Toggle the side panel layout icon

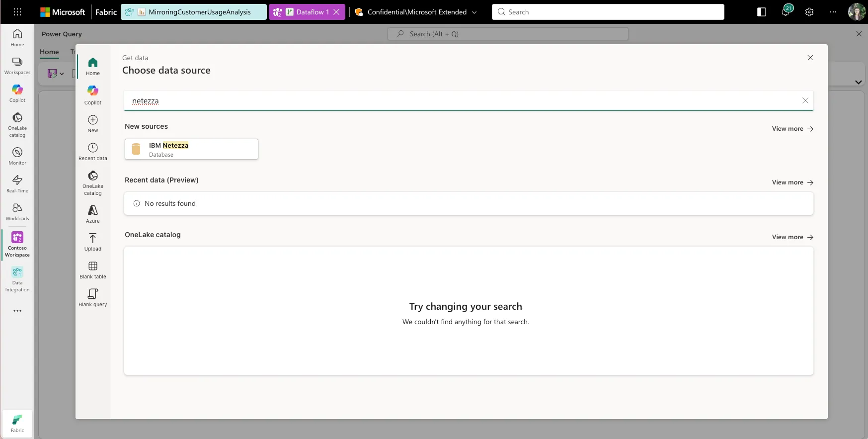pyautogui.click(x=762, y=12)
